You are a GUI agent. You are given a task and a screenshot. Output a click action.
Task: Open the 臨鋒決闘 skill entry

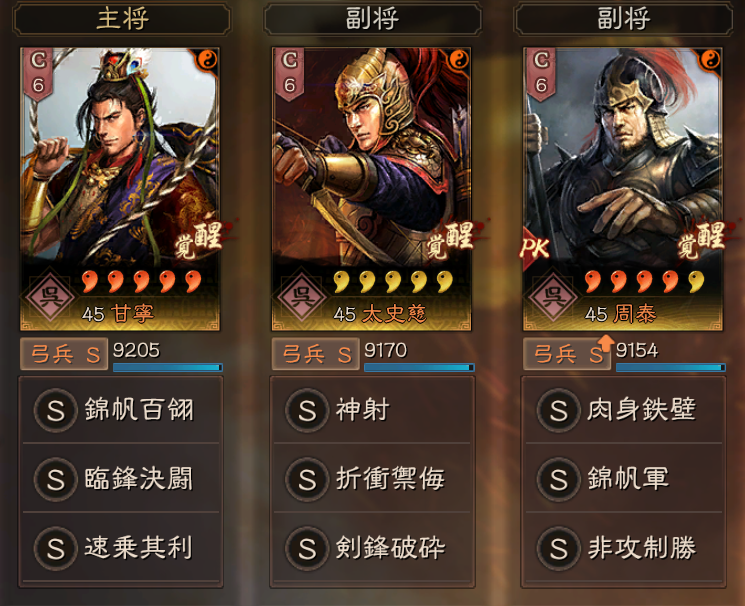point(121,479)
